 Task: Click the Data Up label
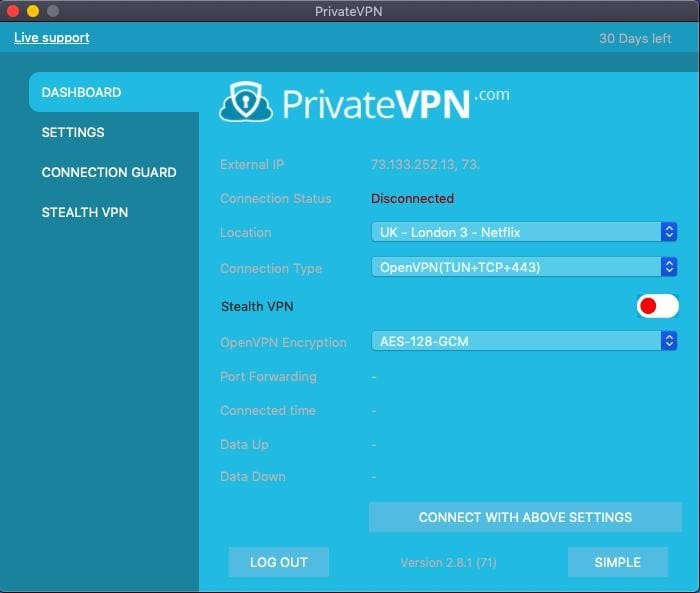point(244,445)
